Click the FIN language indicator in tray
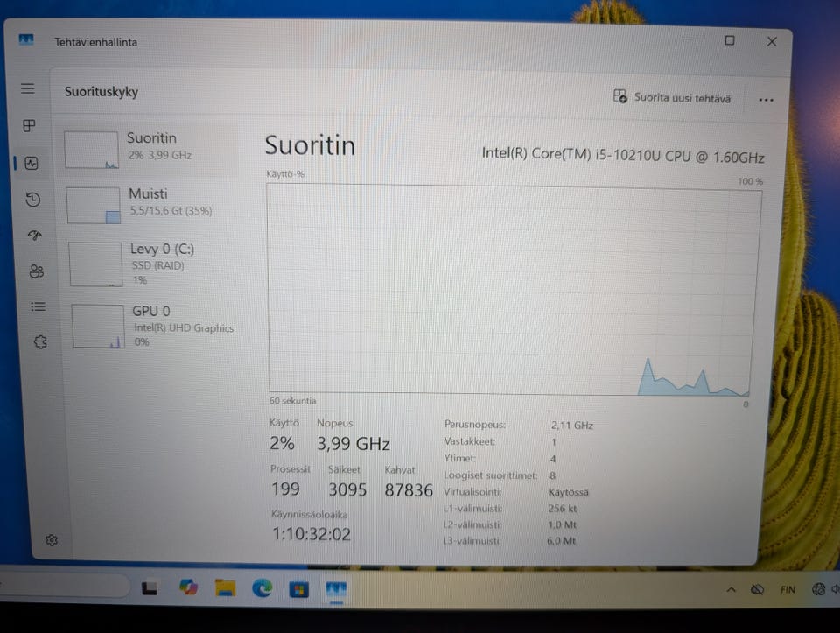The height and width of the screenshot is (633, 840). [x=787, y=589]
